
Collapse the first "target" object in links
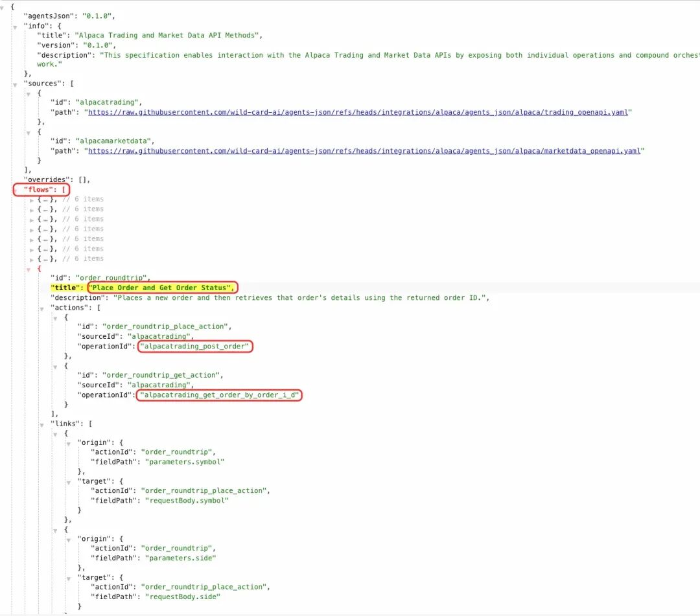tap(68, 483)
